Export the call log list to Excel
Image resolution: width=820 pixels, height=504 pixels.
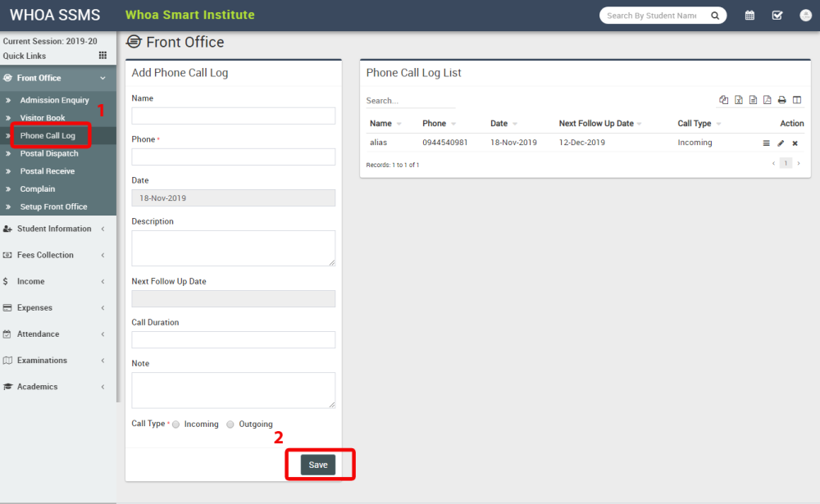tap(737, 99)
